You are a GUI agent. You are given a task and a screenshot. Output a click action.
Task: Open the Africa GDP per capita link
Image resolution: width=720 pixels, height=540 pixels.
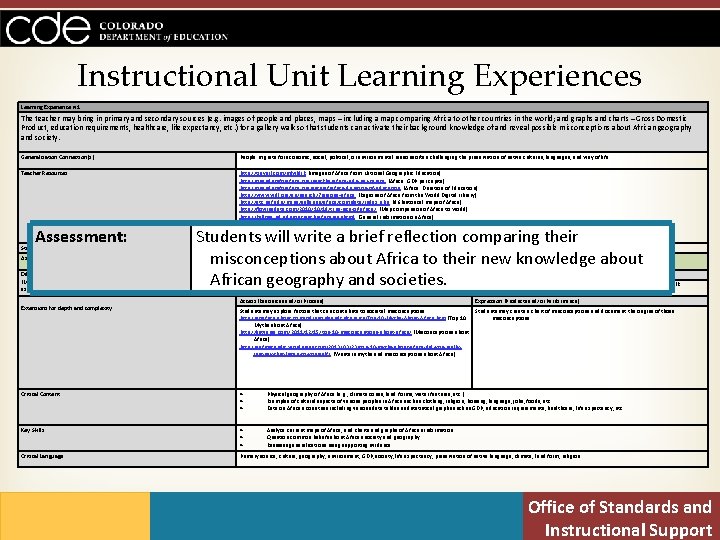pyautogui.click(x=312, y=181)
